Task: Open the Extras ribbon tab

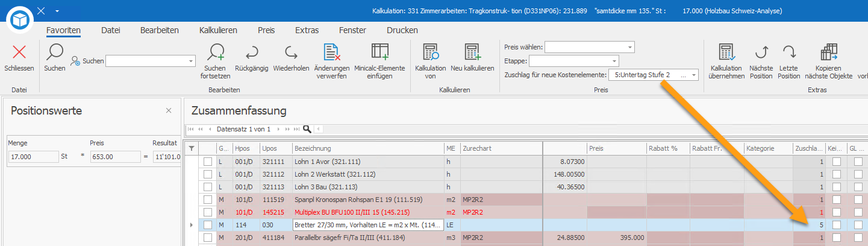Action: [307, 30]
